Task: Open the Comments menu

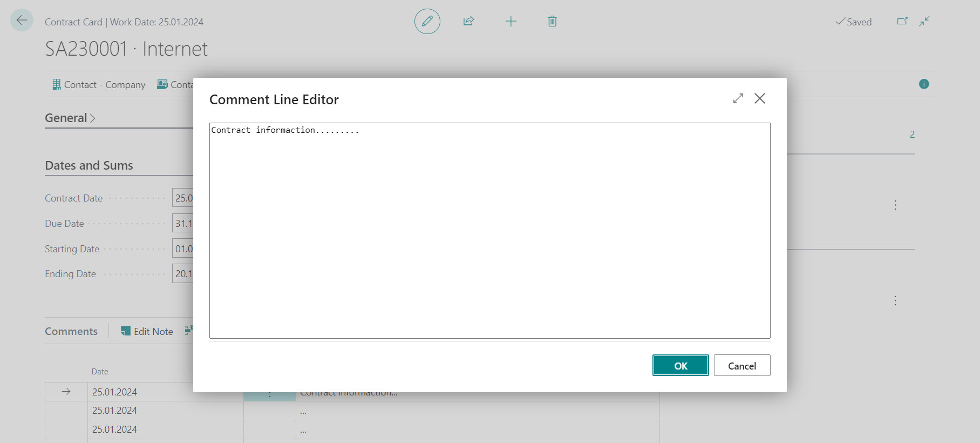Action: tap(71, 331)
